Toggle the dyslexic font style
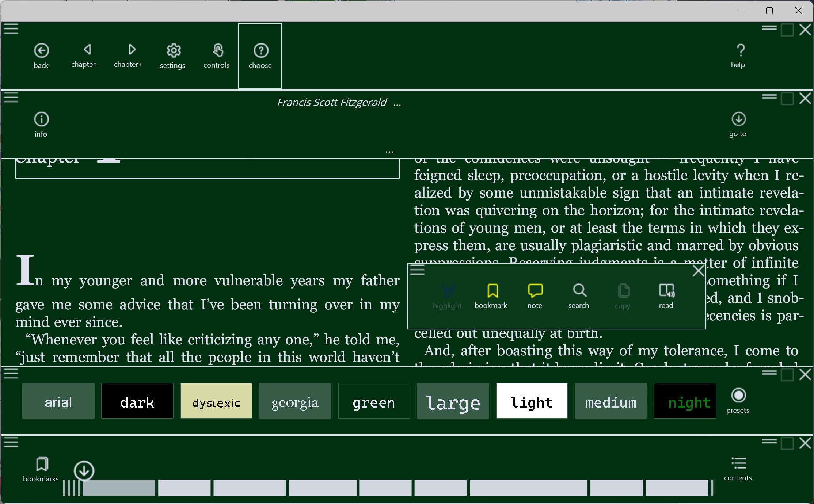This screenshot has width=814, height=504. (216, 401)
